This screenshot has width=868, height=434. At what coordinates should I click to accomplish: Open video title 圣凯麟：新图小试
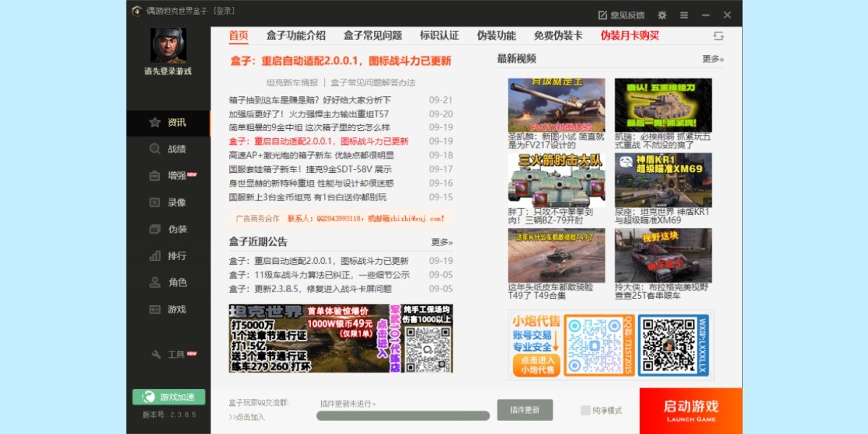(x=556, y=140)
